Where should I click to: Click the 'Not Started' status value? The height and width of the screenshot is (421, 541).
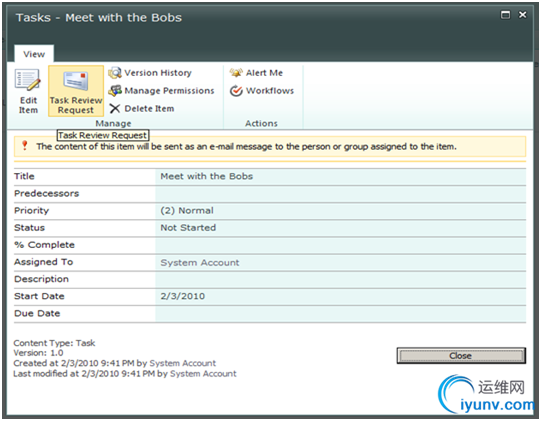pos(188,228)
